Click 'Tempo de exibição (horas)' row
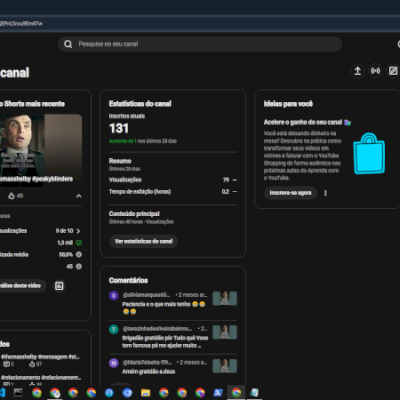400x400 pixels. (173, 192)
